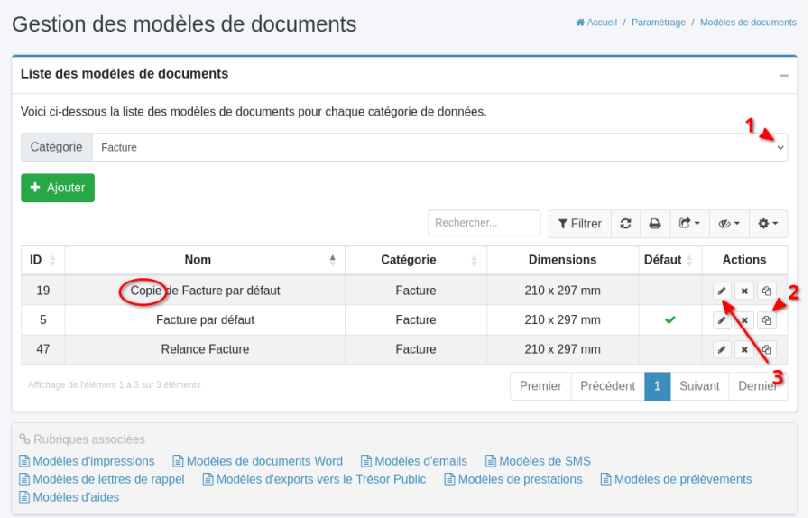Delete the Copie de Facture par défaut model
Viewport: 812px width, 518px height.
point(743,291)
